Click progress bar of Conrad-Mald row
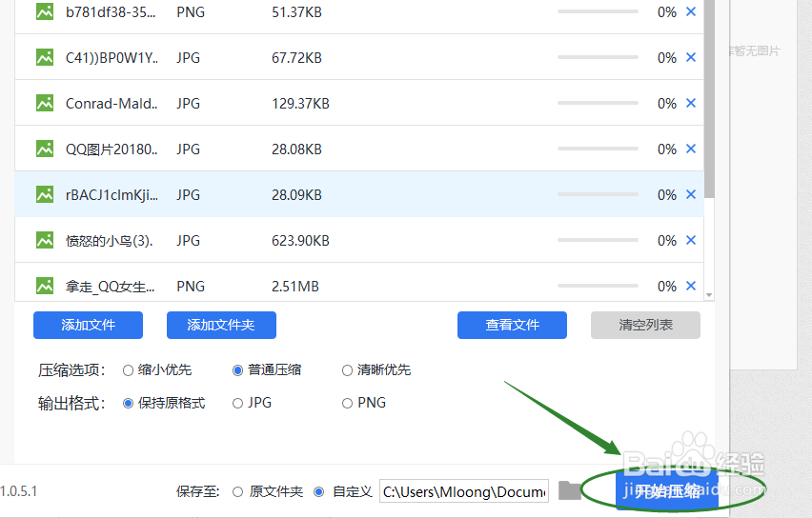The image size is (812, 518). (598, 103)
